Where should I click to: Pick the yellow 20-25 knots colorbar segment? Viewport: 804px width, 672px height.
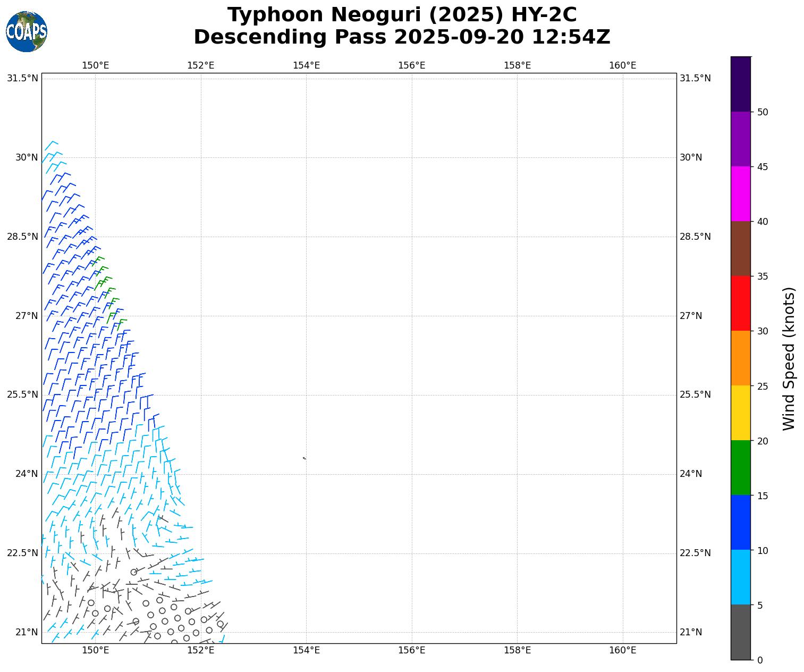click(740, 413)
